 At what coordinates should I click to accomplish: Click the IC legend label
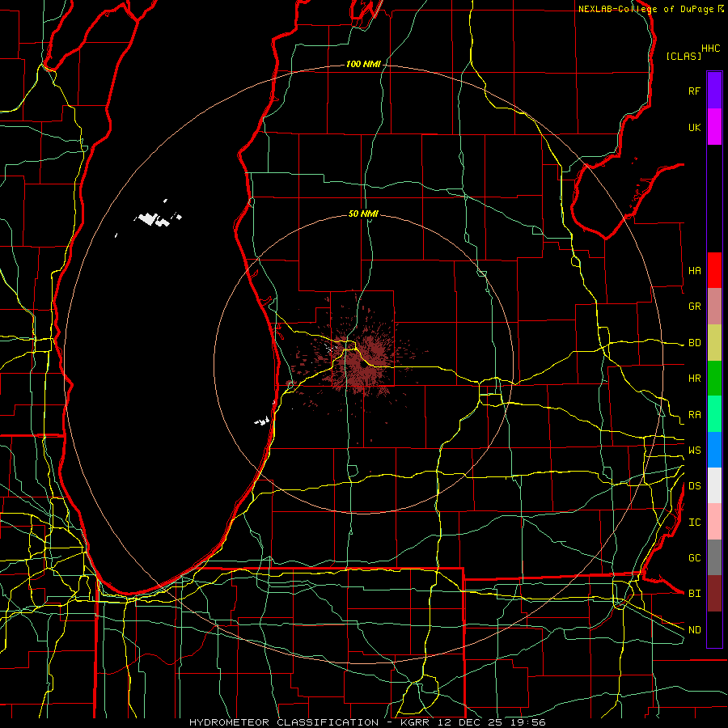point(694,523)
